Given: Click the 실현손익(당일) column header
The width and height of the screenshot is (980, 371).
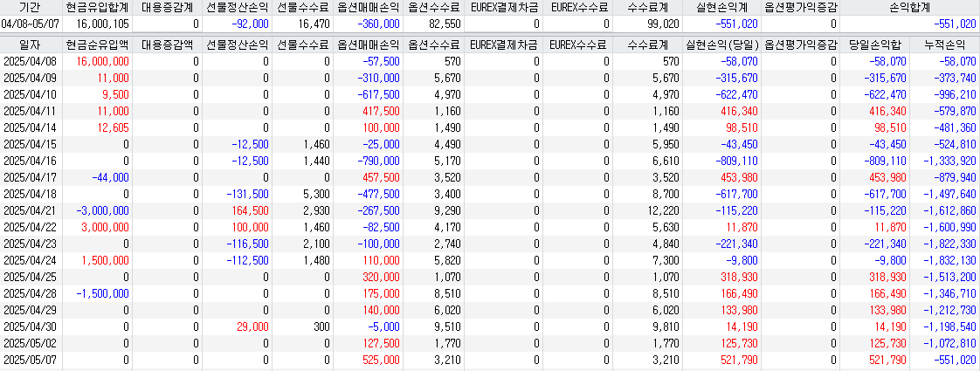Looking at the screenshot, I should [721, 45].
